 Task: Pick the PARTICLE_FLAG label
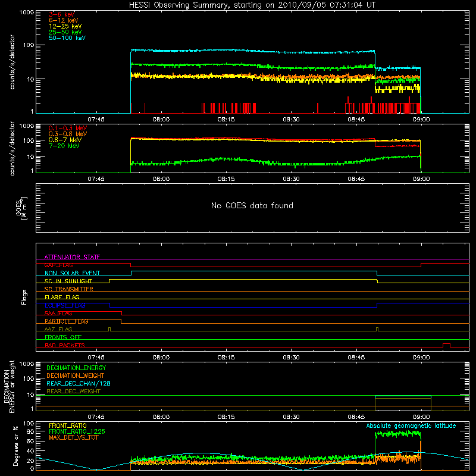click(67, 321)
